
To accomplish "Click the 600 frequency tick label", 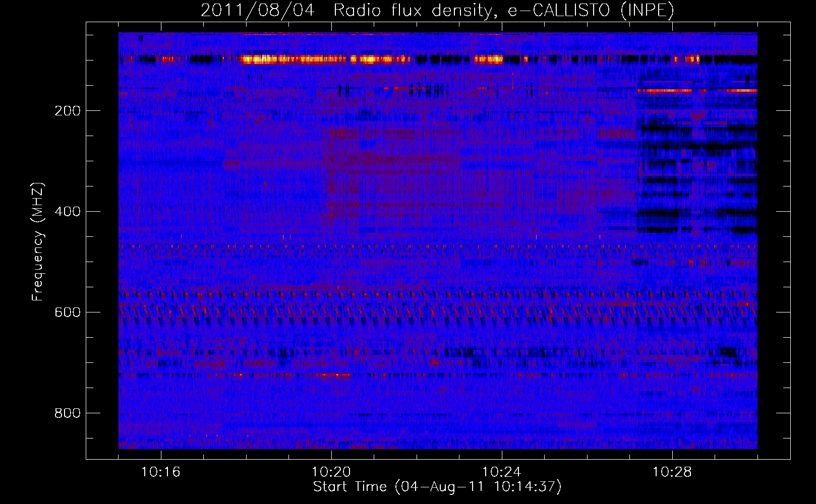I will click(68, 312).
